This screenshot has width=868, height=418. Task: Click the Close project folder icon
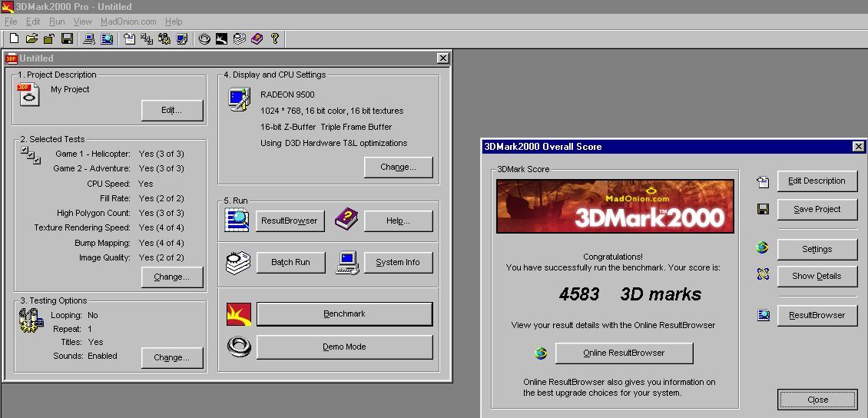(x=49, y=38)
